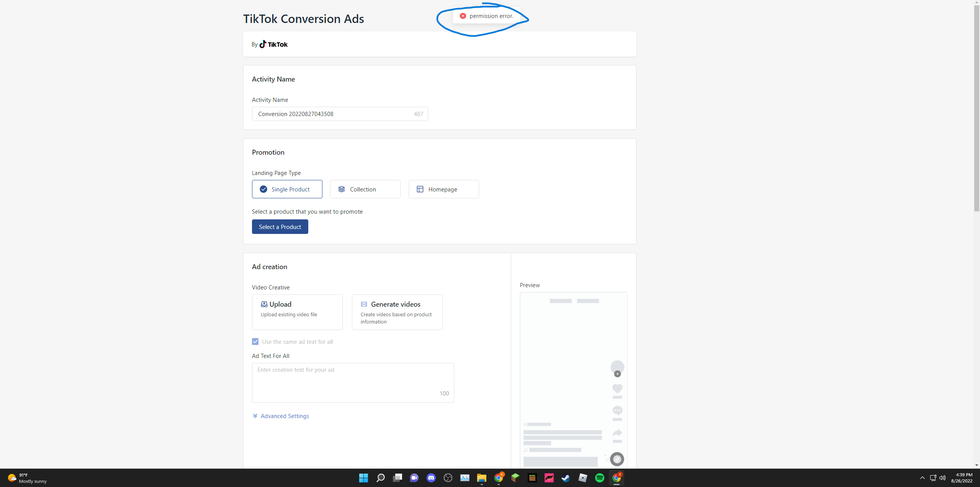Click the Select a Product button

pos(280,227)
